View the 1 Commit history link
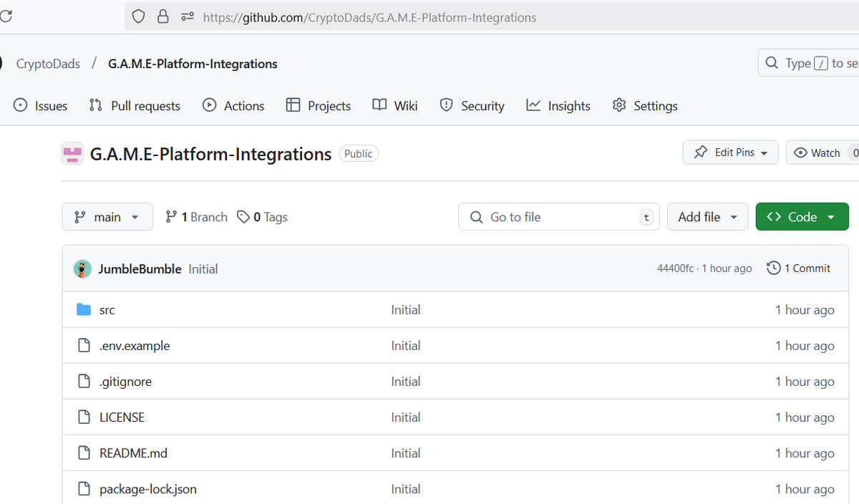This screenshot has width=859, height=504. coord(799,268)
